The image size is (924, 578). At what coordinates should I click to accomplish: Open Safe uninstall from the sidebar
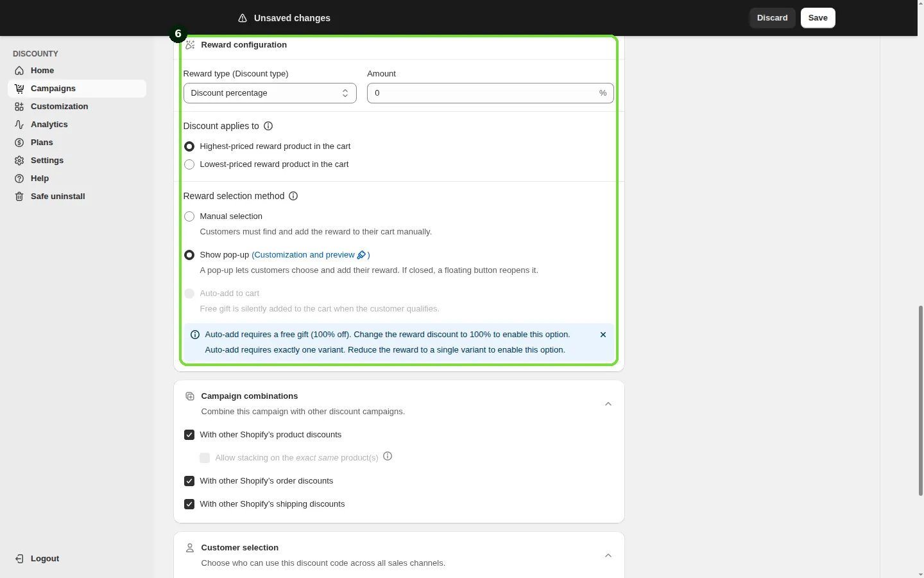(77, 197)
